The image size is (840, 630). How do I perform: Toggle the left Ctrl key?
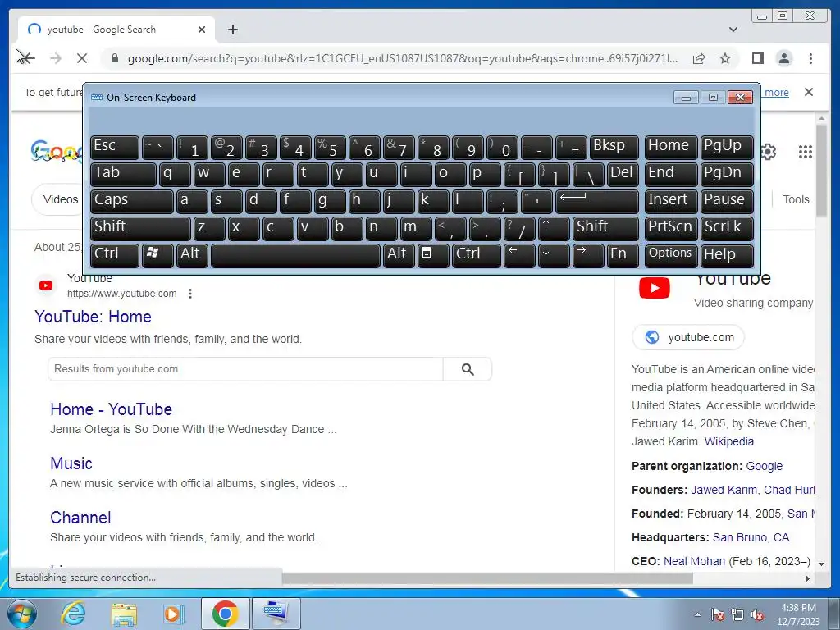115,254
